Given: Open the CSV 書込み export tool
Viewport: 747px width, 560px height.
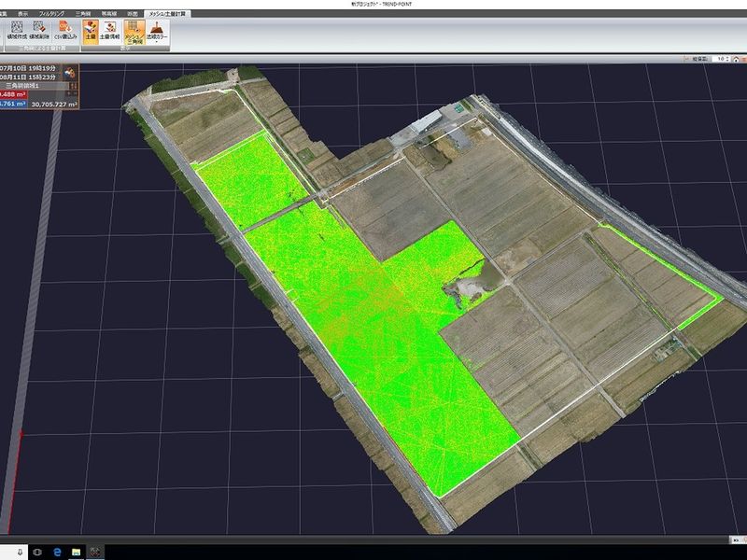Looking at the screenshot, I should (65, 30).
